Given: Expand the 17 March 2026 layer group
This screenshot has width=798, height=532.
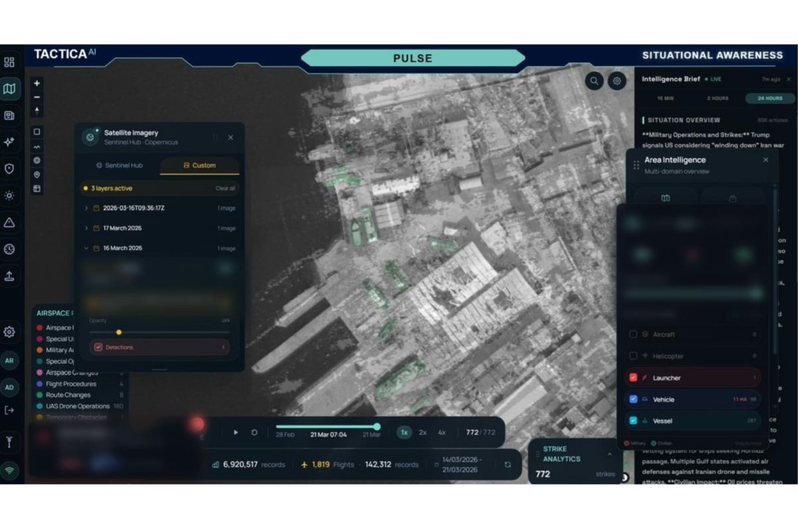Looking at the screenshot, I should click(86, 228).
